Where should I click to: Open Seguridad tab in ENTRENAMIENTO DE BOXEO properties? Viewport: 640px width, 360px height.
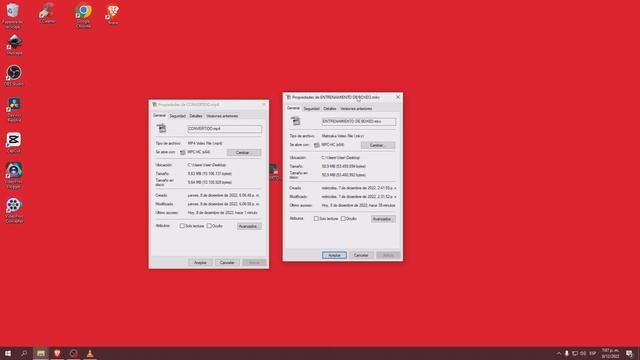pyautogui.click(x=311, y=109)
